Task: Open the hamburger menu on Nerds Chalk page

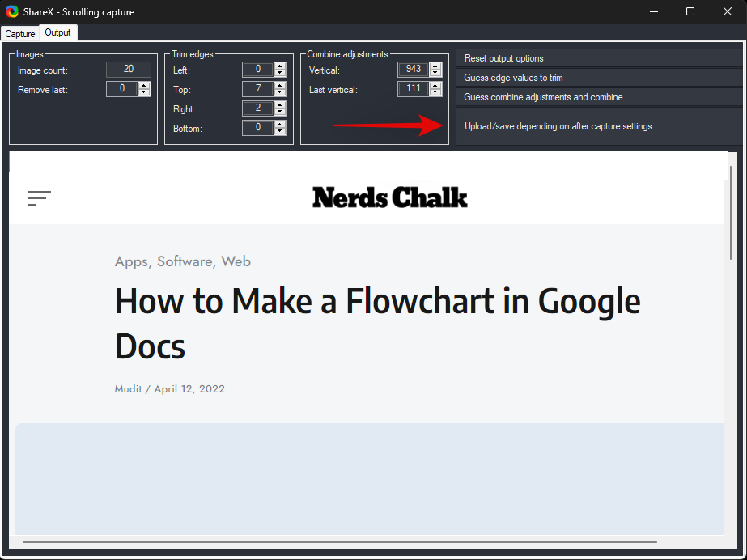Action: (39, 197)
